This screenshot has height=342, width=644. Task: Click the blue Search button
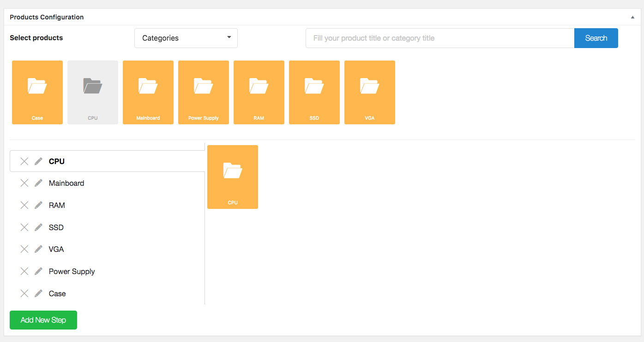(x=596, y=38)
